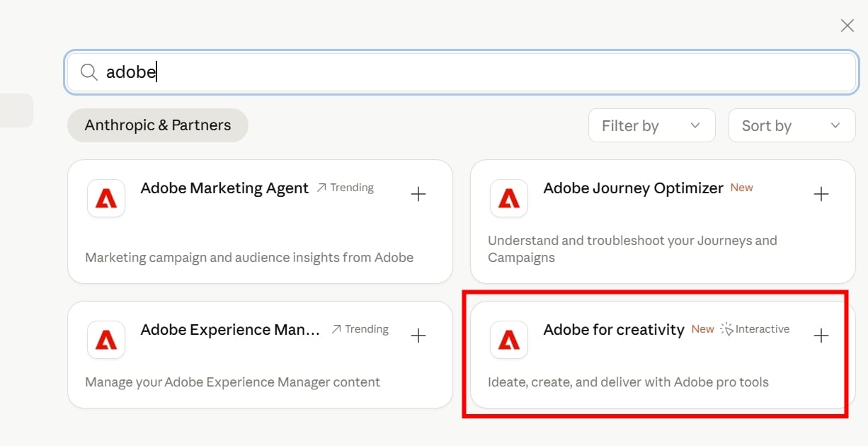The image size is (868, 446).
Task: Click the magnifying glass search icon
Action: 88,72
